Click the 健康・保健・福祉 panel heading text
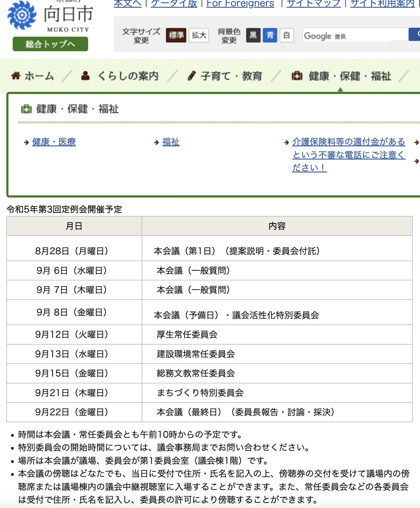This screenshot has width=420, height=508. 78,109
